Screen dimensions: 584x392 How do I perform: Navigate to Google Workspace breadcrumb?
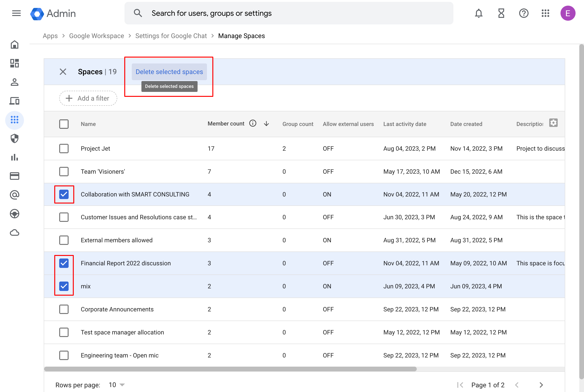pyautogui.click(x=97, y=36)
